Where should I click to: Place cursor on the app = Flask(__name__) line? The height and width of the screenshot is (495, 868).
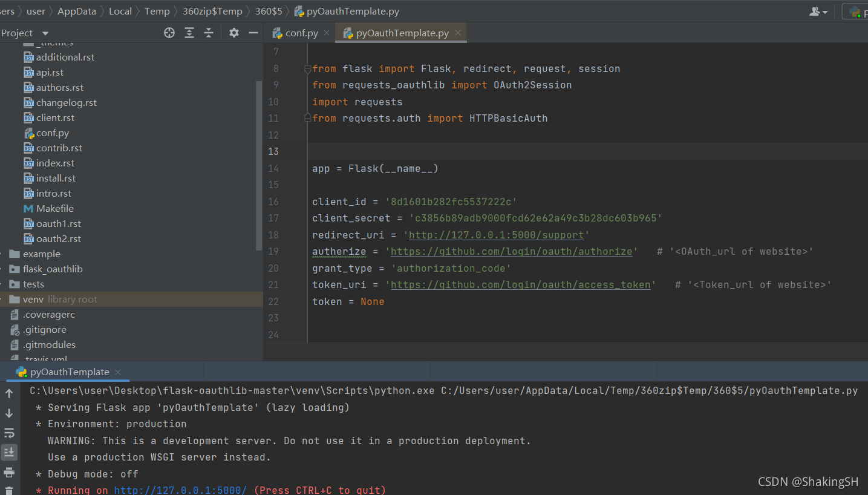[375, 168]
